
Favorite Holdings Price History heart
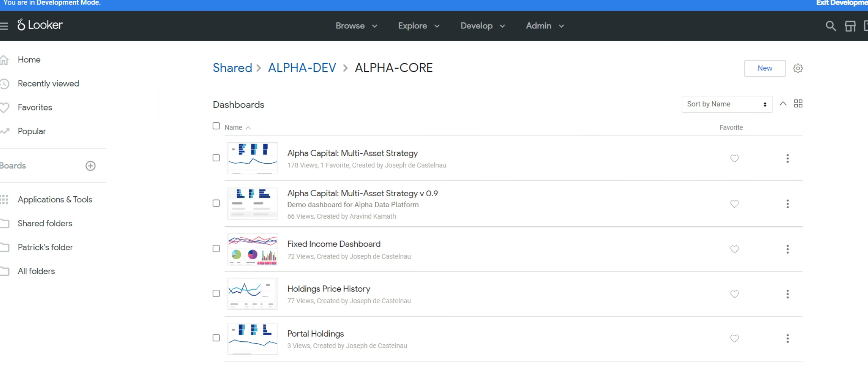pyautogui.click(x=734, y=294)
